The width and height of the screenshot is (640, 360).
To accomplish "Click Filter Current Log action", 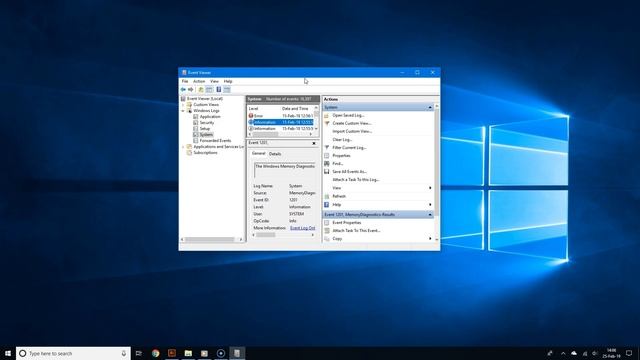I will click(349, 148).
